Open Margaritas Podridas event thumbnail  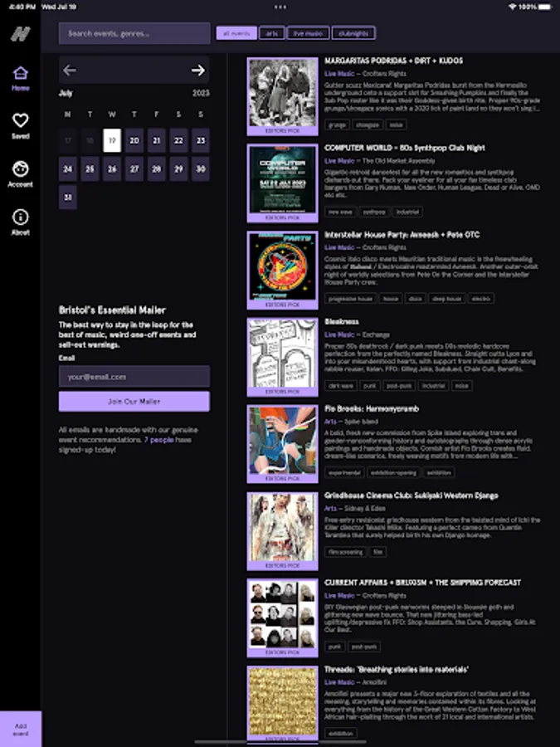pos(282,96)
